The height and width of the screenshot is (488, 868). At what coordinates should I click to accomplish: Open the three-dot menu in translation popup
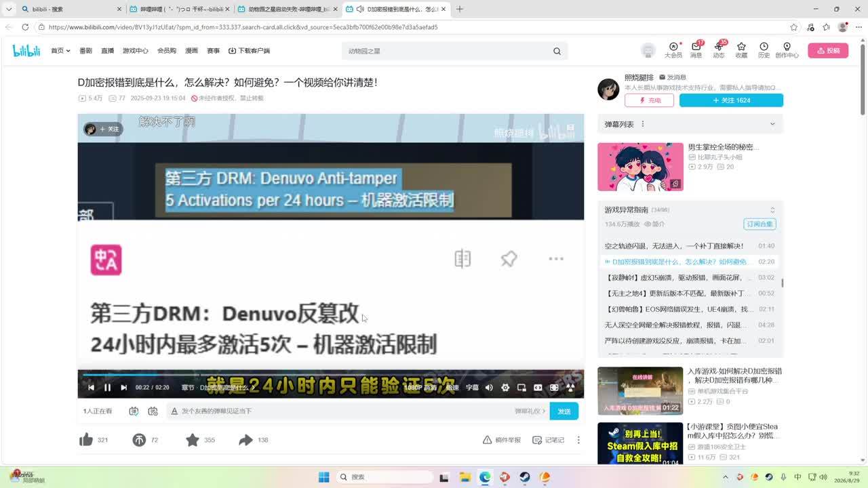556,258
